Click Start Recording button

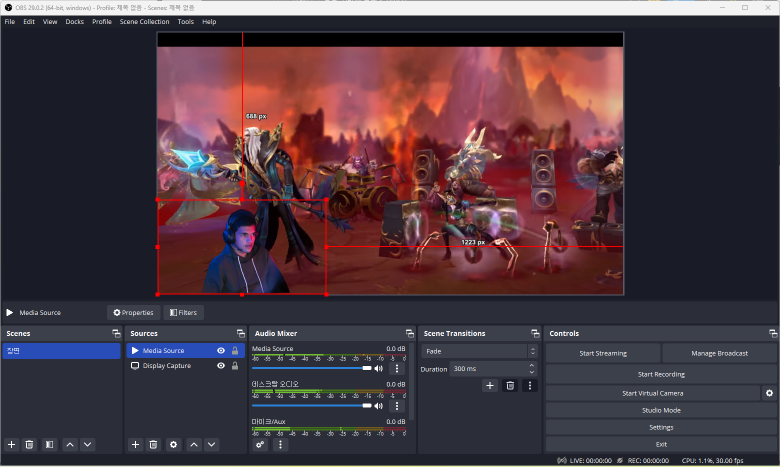(x=661, y=374)
